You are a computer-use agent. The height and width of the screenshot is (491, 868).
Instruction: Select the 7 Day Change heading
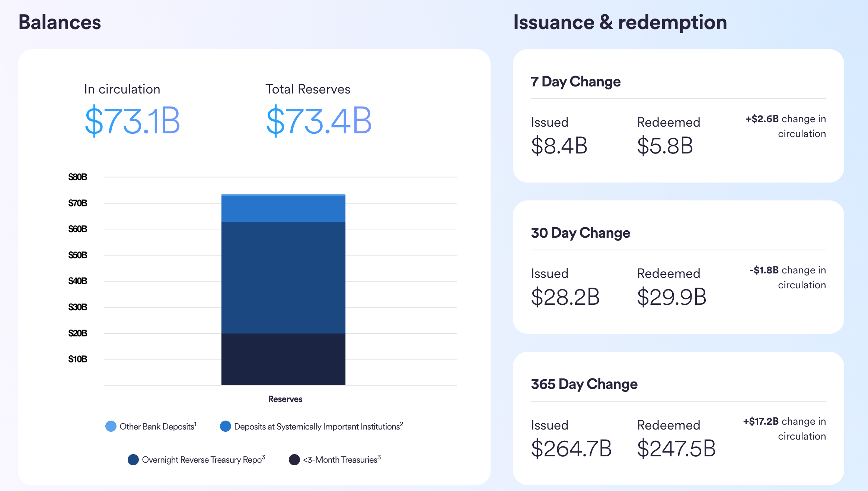[x=575, y=82]
